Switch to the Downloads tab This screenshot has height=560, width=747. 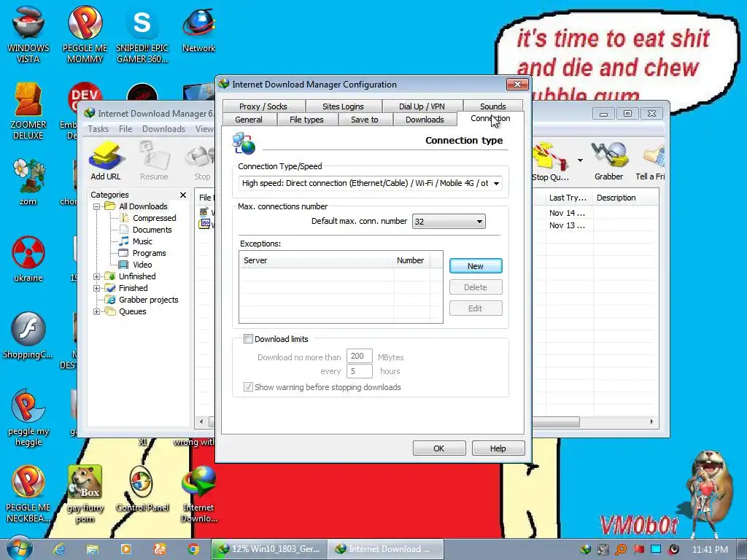click(425, 120)
